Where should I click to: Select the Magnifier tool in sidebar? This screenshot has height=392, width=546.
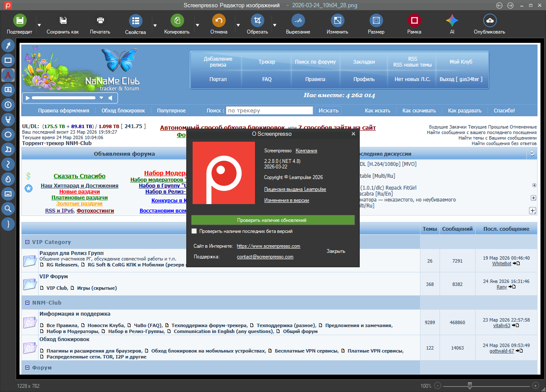[x=8, y=208]
